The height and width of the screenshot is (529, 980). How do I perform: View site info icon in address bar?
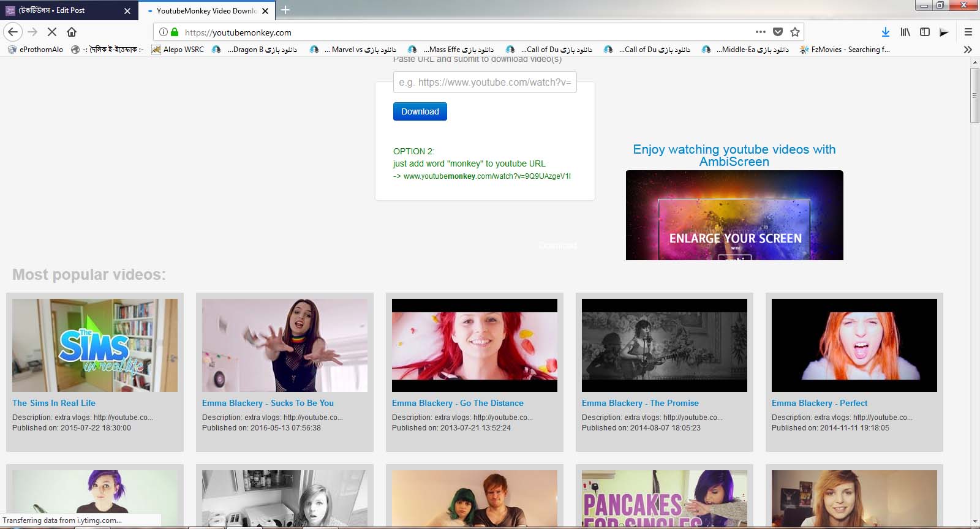tap(163, 32)
